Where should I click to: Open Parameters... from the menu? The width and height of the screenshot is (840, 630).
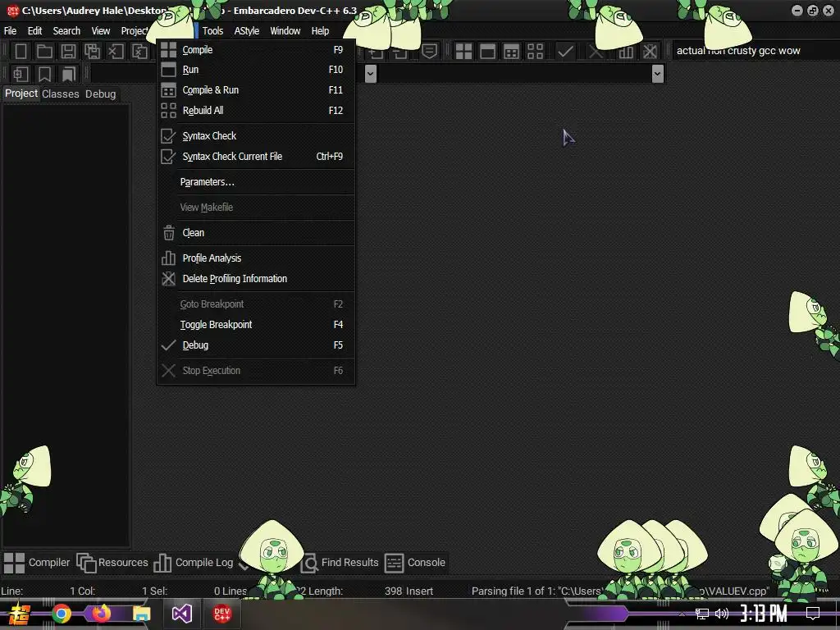point(256,182)
